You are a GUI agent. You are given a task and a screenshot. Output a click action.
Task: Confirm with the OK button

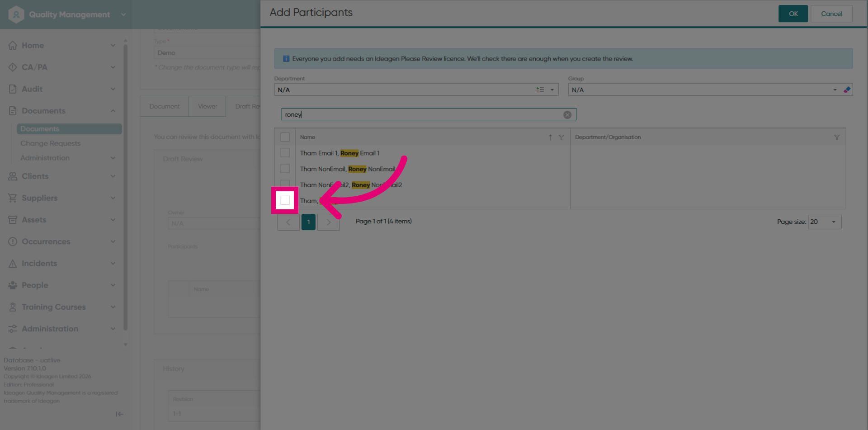[x=793, y=14]
